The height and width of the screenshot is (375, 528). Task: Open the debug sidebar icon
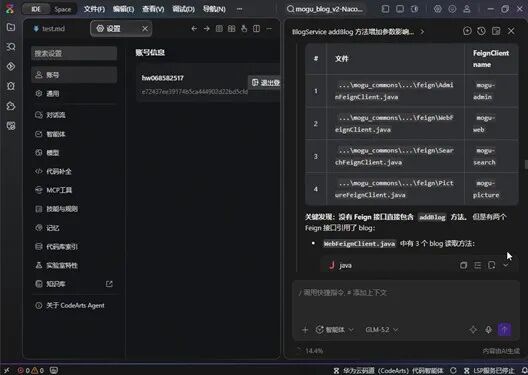click(x=11, y=86)
